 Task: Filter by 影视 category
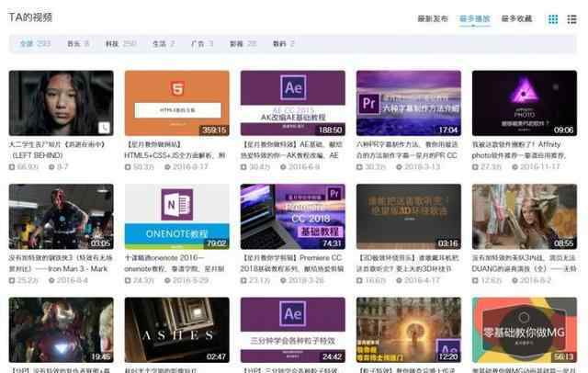click(243, 44)
